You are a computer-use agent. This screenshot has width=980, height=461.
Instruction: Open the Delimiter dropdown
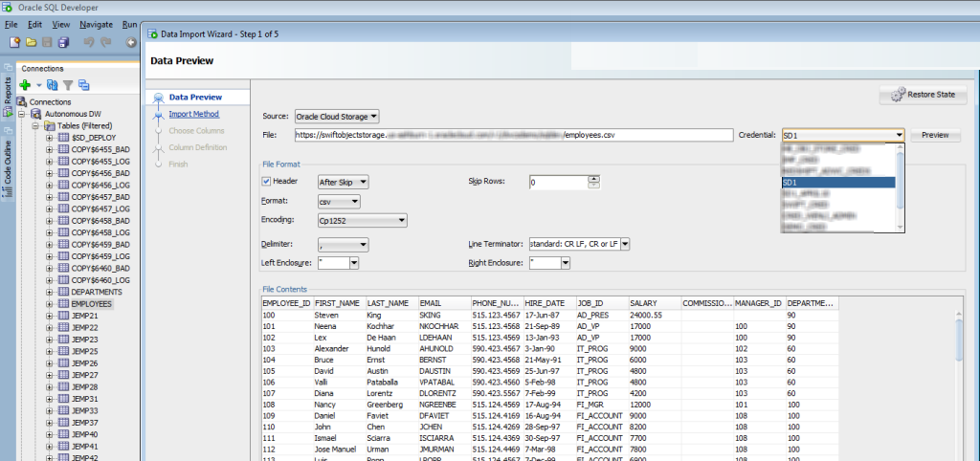pyautogui.click(x=344, y=245)
